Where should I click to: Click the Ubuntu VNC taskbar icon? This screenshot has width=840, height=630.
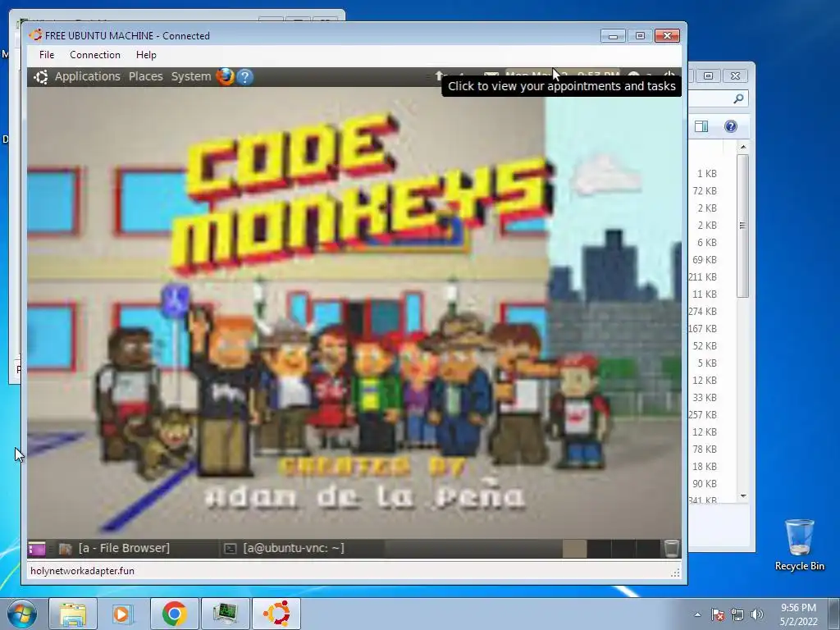[x=276, y=614]
